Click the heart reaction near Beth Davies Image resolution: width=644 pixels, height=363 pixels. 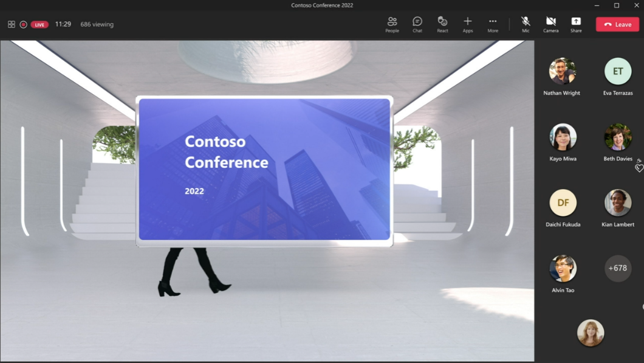coord(640,168)
